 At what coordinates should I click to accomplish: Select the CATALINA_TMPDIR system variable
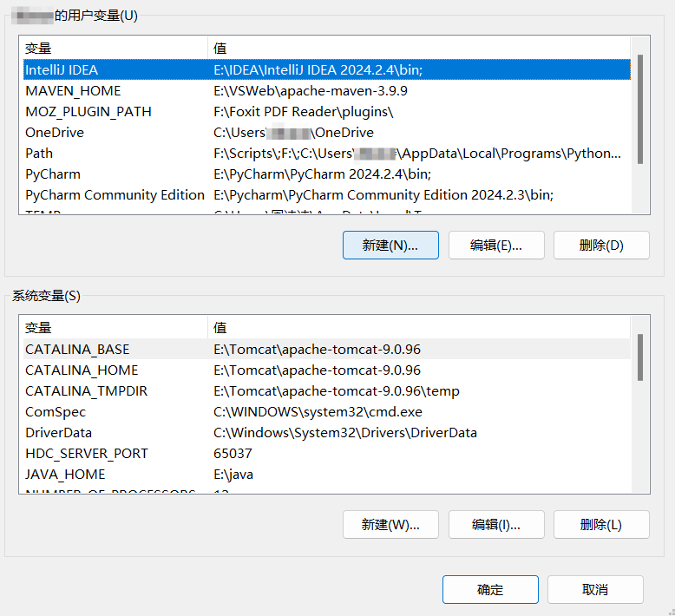coord(327,391)
